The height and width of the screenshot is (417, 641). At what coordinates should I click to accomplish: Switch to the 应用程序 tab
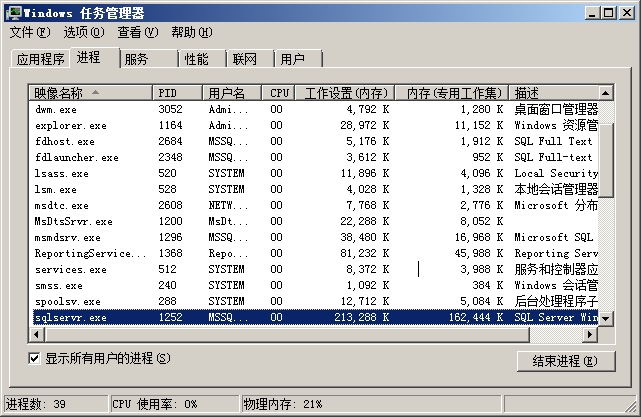tap(40, 59)
